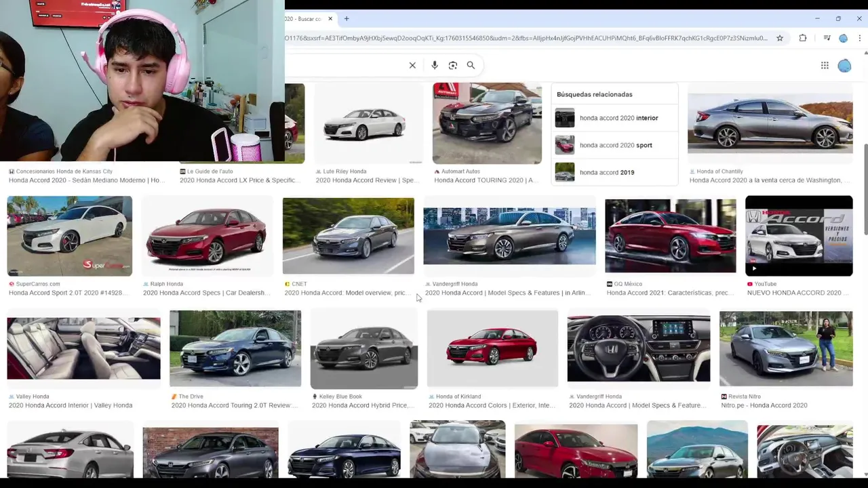Viewport: 868px width, 488px height.
Task: Open The Drive blue Accord image
Action: pyautogui.click(x=235, y=348)
